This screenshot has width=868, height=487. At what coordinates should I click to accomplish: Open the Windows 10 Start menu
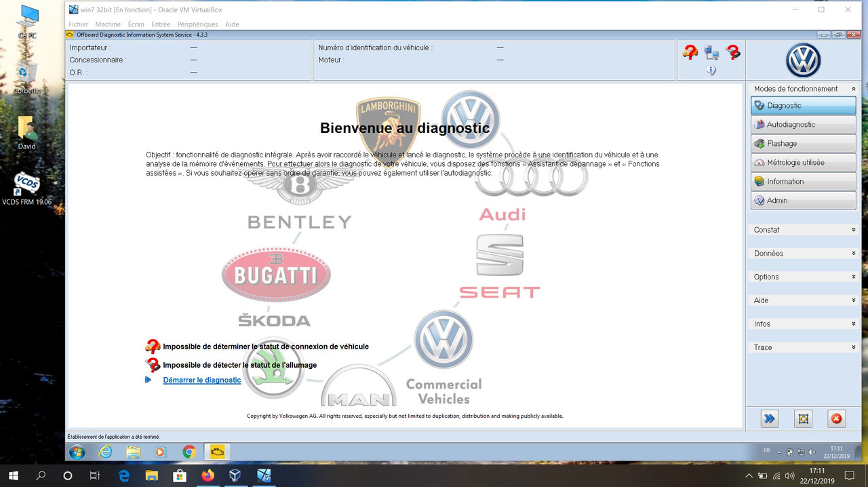click(13, 475)
